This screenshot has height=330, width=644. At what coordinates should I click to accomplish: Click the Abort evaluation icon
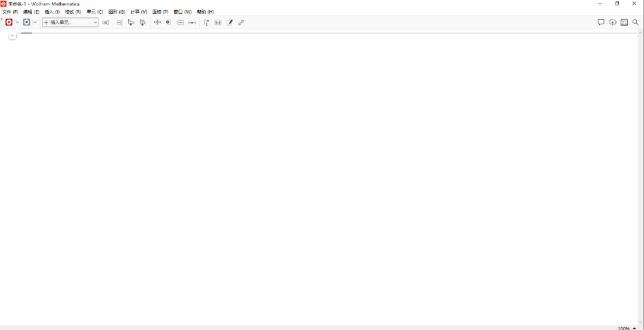coord(27,22)
